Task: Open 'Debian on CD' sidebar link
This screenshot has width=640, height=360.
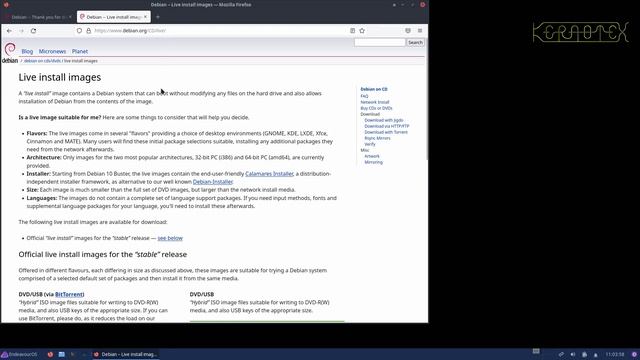Action: [x=373, y=89]
